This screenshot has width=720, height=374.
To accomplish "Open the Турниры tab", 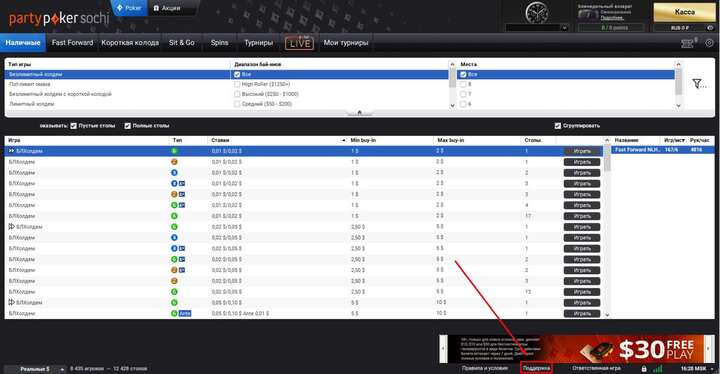I will 259,43.
